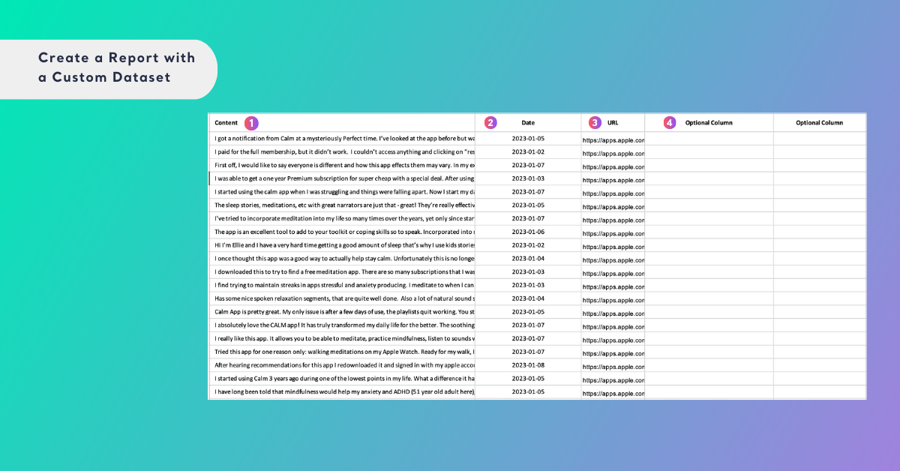Select the URL column header text
Viewport: 900px width, 471px height.
click(613, 123)
